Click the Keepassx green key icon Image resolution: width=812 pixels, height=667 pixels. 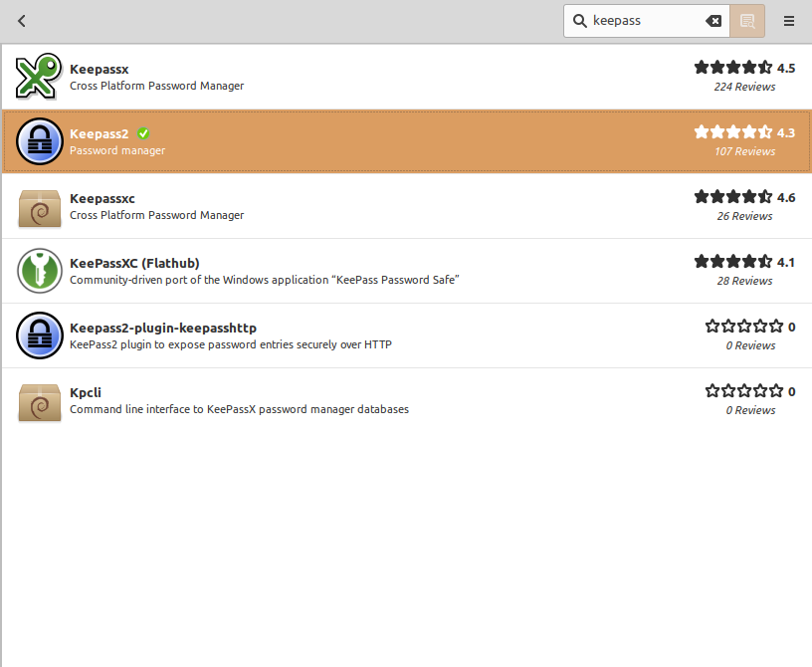[40, 77]
